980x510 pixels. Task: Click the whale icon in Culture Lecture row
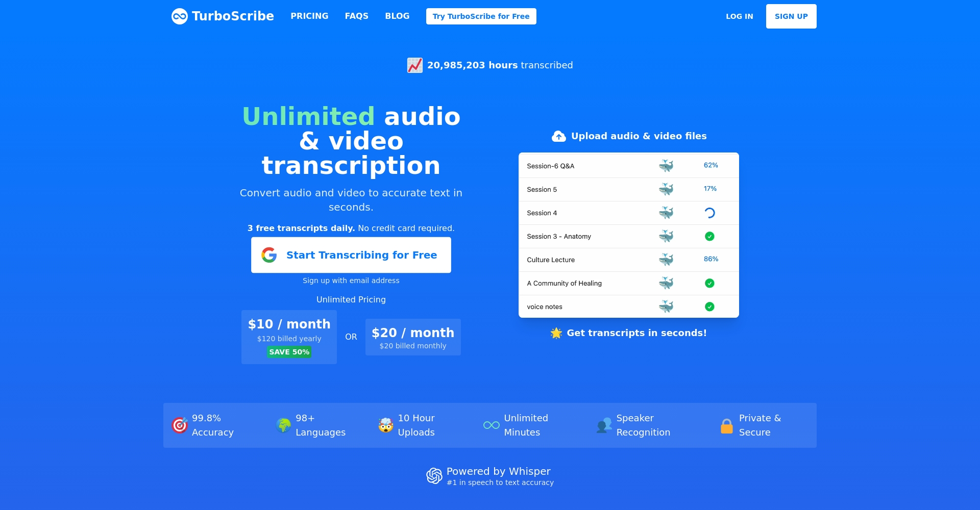pyautogui.click(x=666, y=260)
